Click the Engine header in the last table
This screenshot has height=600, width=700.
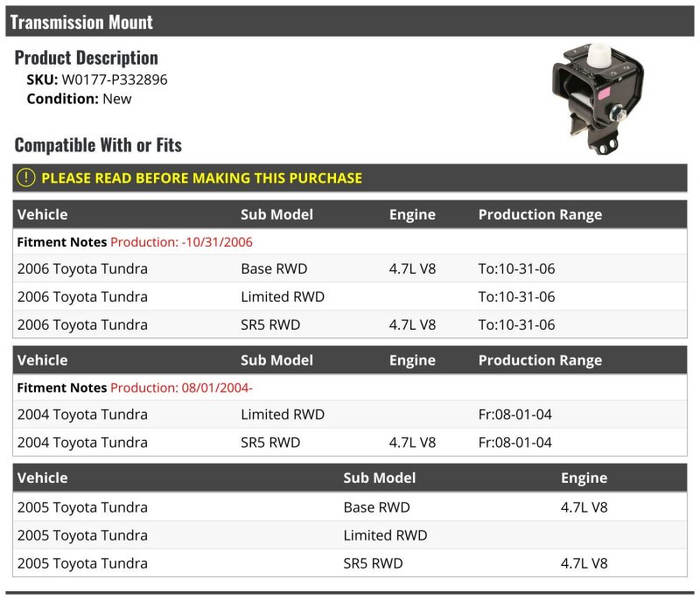point(584,478)
